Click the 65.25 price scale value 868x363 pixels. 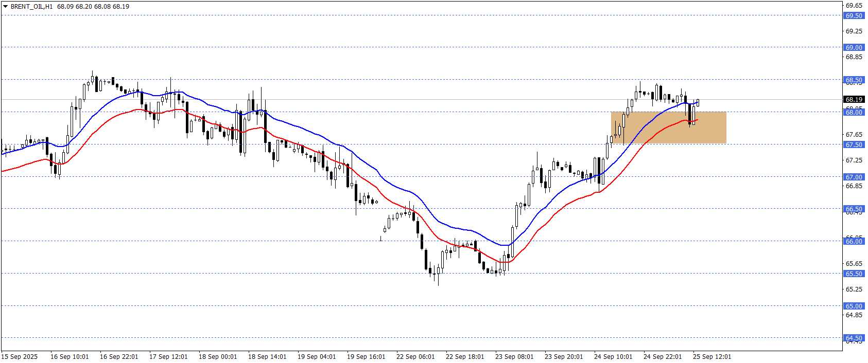click(854, 289)
